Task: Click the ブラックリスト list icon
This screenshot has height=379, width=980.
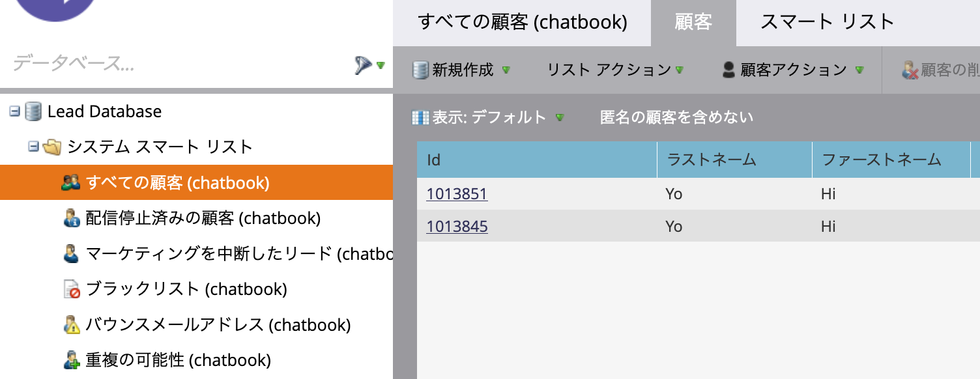Action: tap(72, 289)
